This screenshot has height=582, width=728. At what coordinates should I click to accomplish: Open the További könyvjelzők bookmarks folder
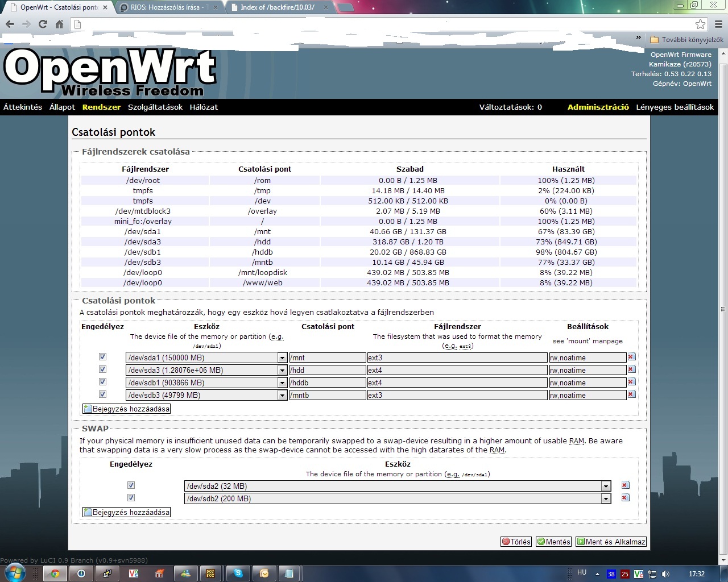[x=686, y=40]
